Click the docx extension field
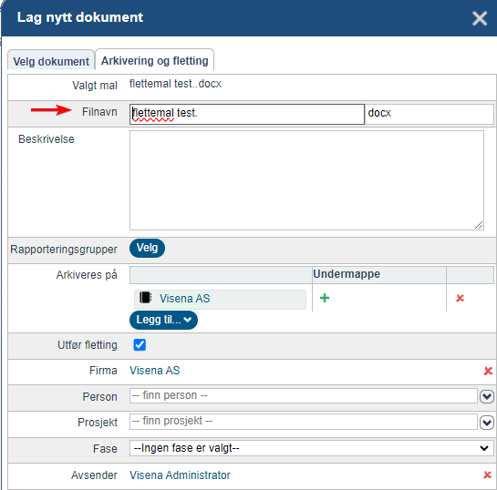The width and height of the screenshot is (497, 490). (429, 114)
